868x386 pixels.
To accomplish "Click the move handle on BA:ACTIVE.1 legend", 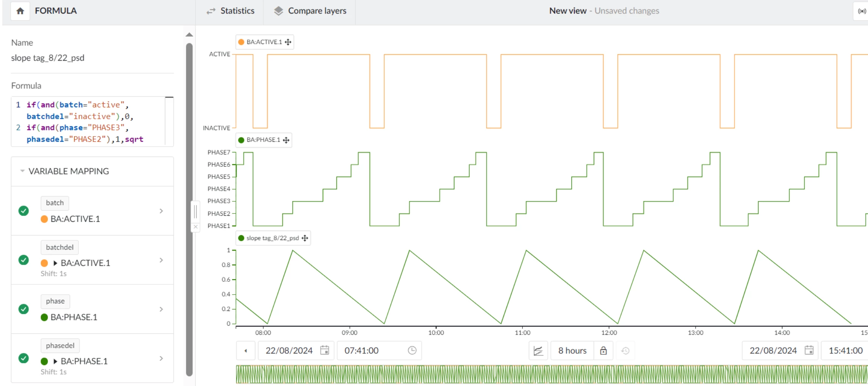I will pyautogui.click(x=288, y=42).
